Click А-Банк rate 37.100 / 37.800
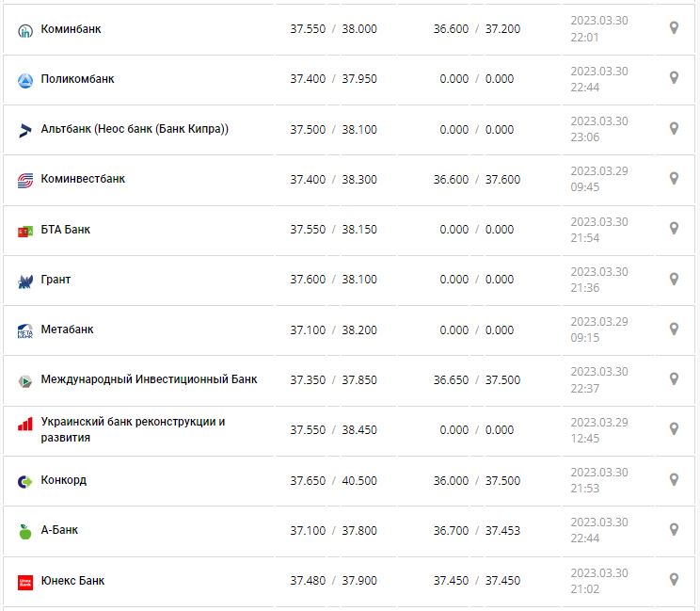 coord(333,531)
